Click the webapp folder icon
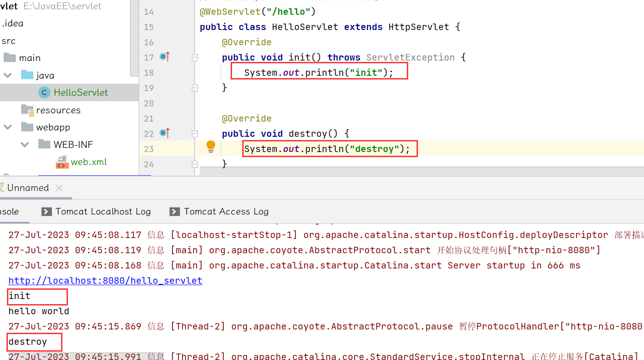644x360 pixels. pyautogui.click(x=28, y=127)
